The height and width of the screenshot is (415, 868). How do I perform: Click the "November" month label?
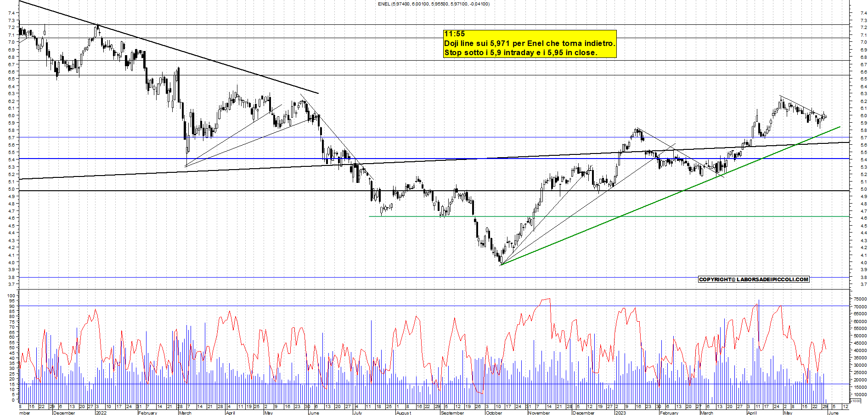point(539,413)
